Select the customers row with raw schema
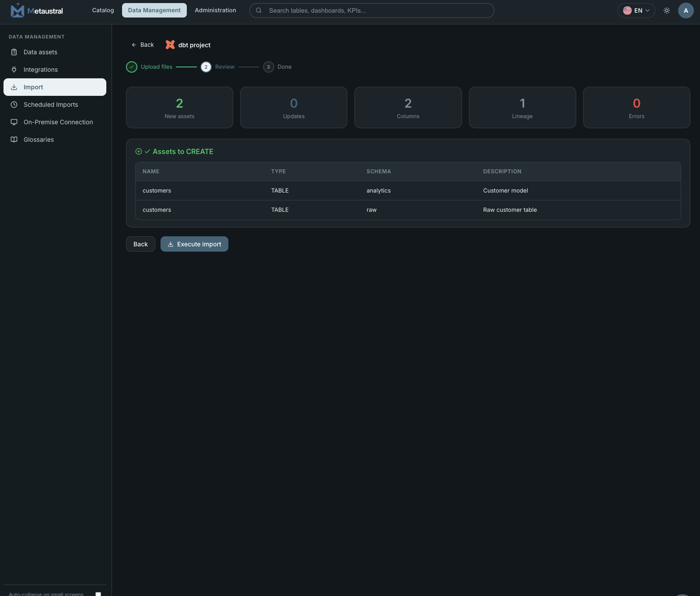 [408, 210]
